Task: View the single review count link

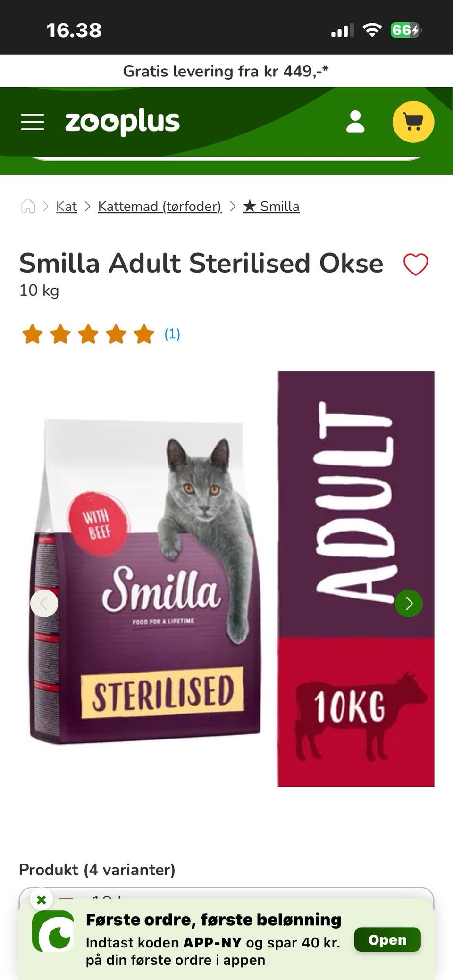Action: 172,334
